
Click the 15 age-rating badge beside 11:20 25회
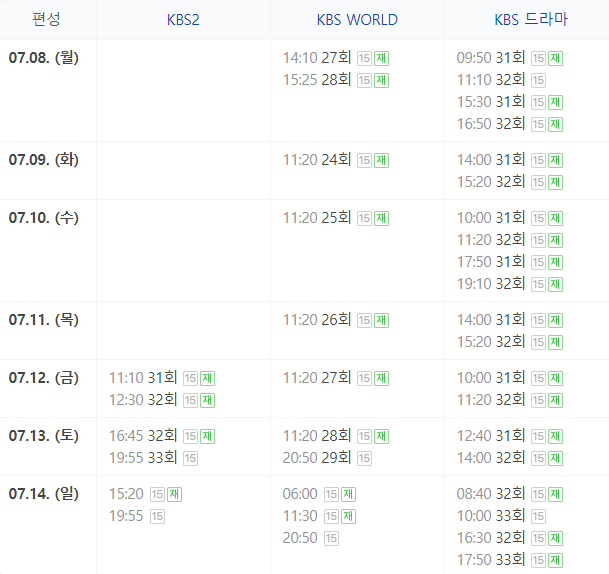coord(364,219)
